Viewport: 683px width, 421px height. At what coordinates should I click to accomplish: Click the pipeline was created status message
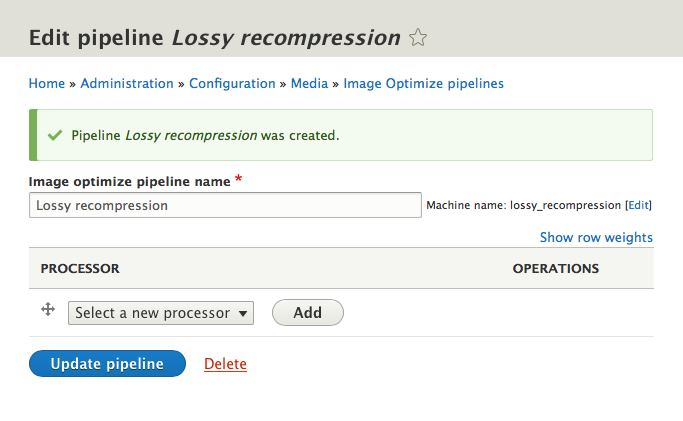(x=205, y=135)
